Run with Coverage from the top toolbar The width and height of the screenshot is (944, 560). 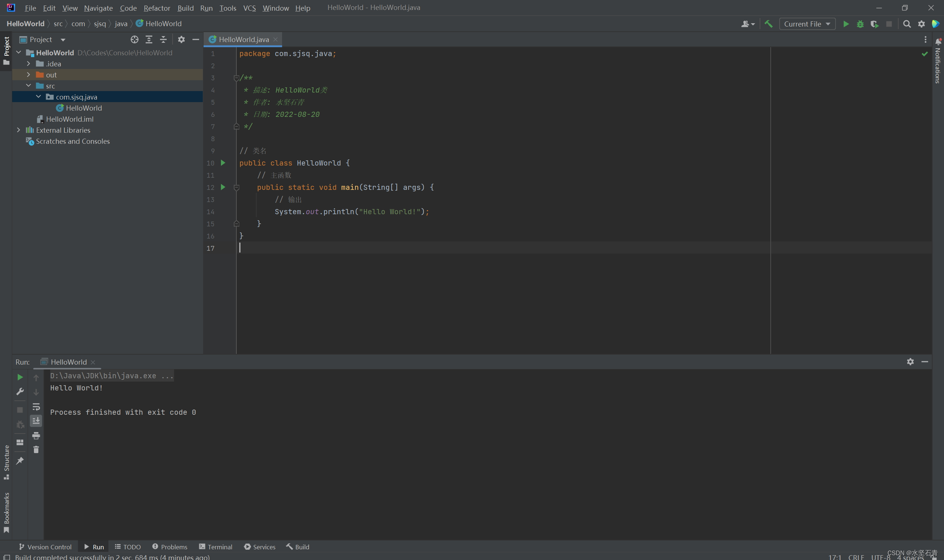pos(874,24)
